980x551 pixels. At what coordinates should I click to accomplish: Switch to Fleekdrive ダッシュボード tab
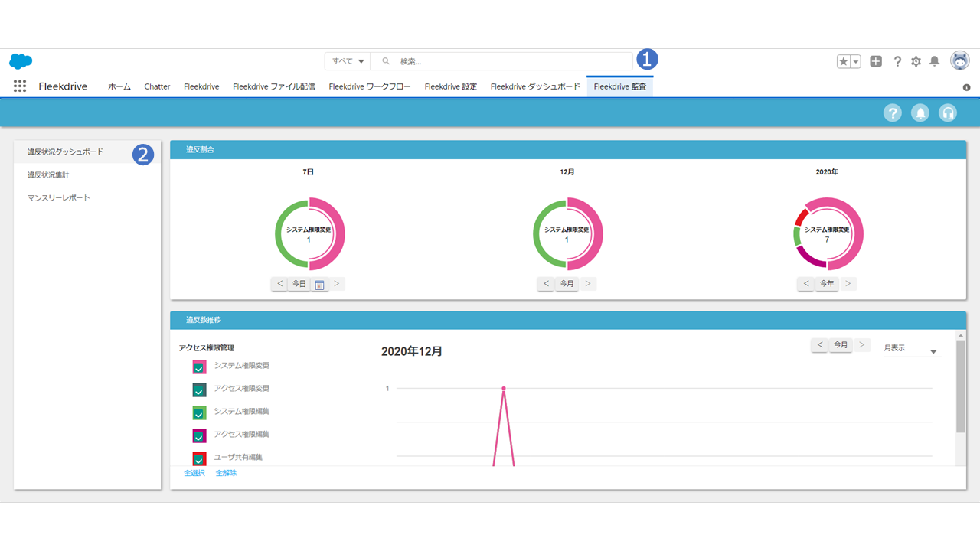(535, 86)
